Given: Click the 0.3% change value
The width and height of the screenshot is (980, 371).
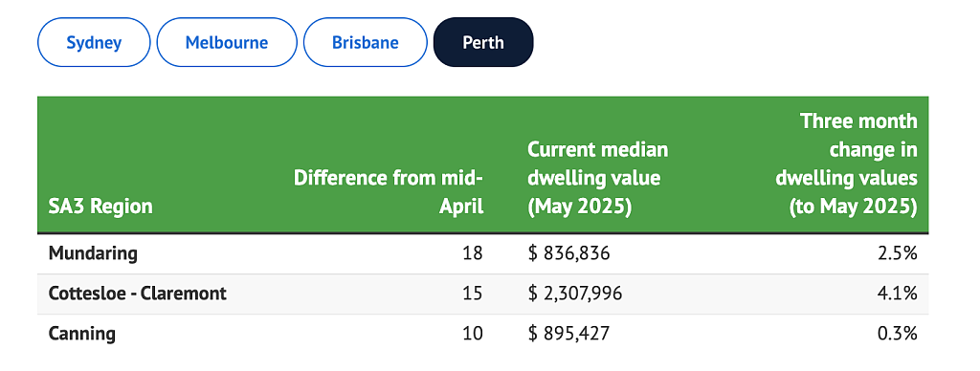Looking at the screenshot, I should (898, 334).
